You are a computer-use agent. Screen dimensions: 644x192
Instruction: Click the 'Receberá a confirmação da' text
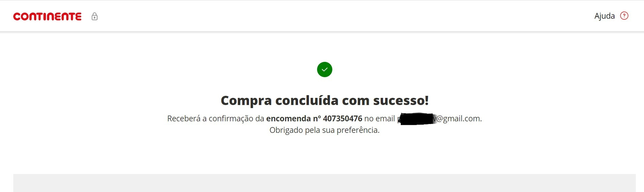216,119
